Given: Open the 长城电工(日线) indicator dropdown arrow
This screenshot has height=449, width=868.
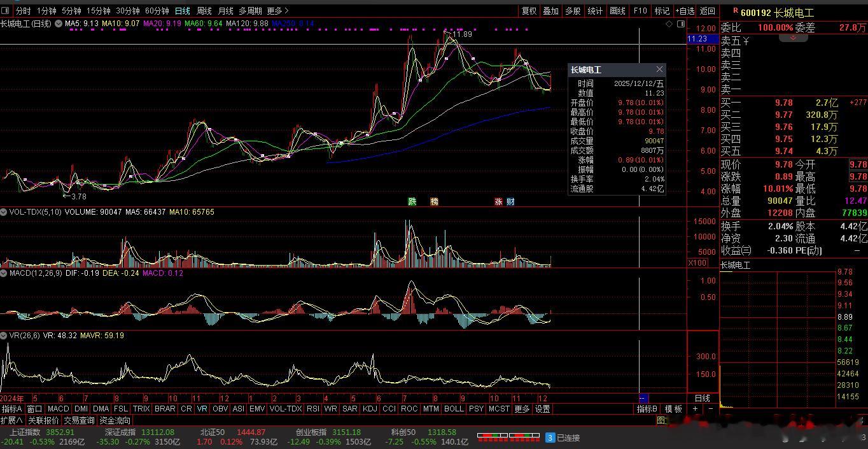Looking at the screenshot, I should coord(58,24).
